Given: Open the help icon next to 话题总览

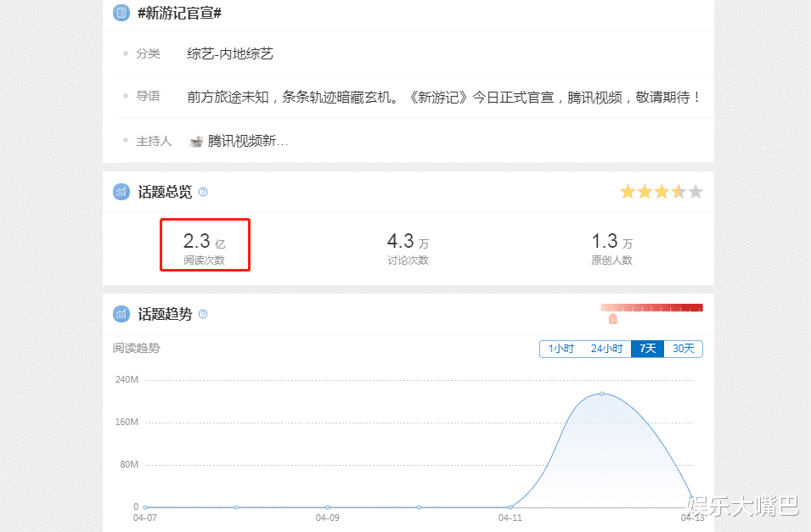Looking at the screenshot, I should (x=203, y=192).
